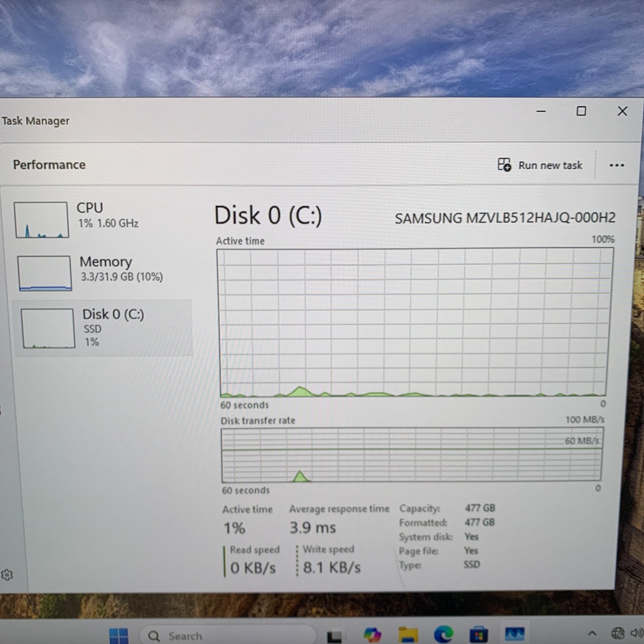Click the Page file Yes value
Image resolution: width=644 pixels, height=644 pixels.
[x=471, y=551]
